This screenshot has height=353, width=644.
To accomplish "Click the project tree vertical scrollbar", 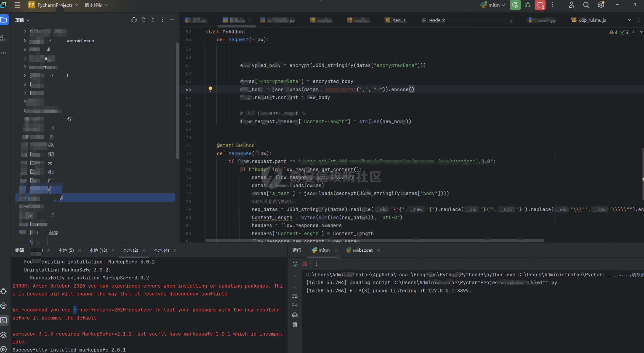I will [x=177, y=100].
